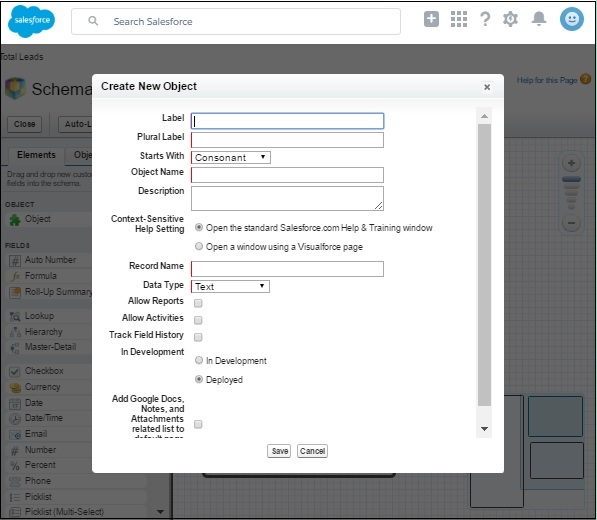Select the Date field icon
Viewport: 597px width, 520px height.
[15, 403]
